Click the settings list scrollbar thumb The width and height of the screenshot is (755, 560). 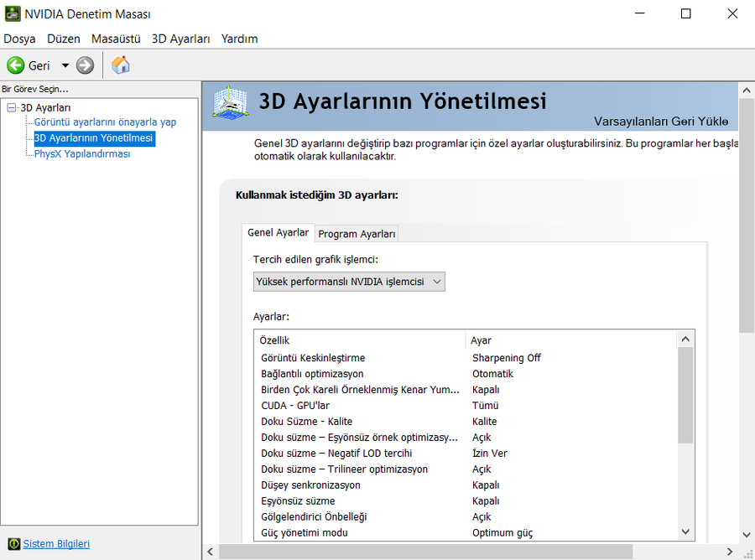point(685,396)
